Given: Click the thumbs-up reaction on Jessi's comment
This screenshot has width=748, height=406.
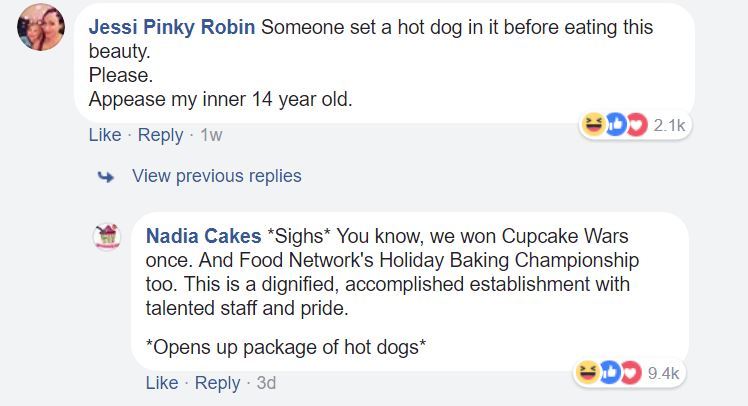Looking at the screenshot, I should click(x=613, y=125).
